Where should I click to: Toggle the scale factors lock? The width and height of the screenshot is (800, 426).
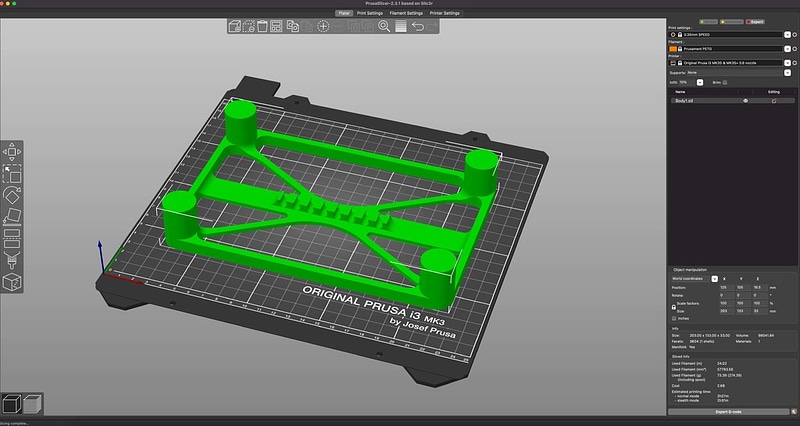(673, 307)
